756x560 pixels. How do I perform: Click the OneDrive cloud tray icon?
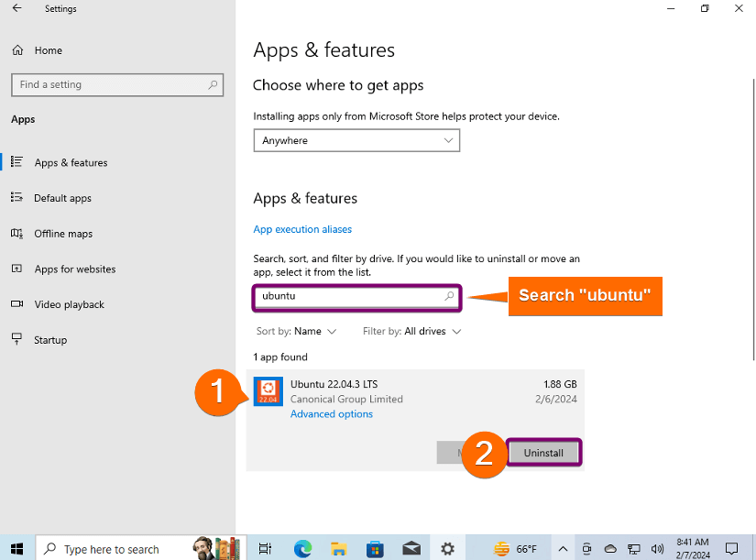610,549
